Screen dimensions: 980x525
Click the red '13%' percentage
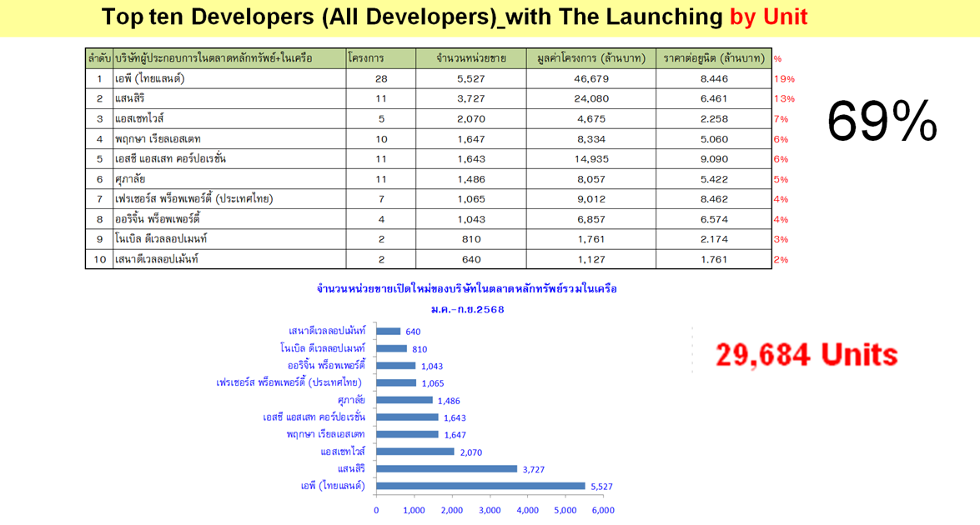tap(784, 98)
